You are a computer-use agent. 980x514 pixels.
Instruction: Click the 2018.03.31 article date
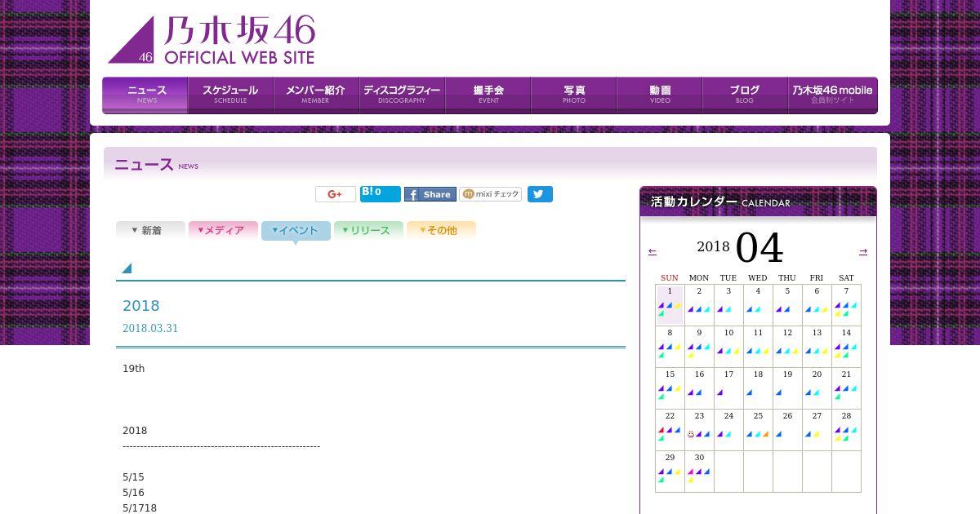tap(150, 328)
